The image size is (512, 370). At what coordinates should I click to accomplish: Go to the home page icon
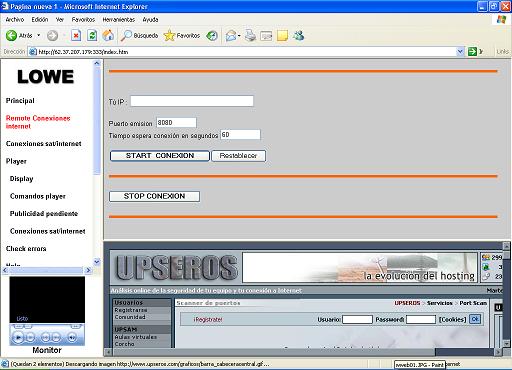(x=108, y=35)
